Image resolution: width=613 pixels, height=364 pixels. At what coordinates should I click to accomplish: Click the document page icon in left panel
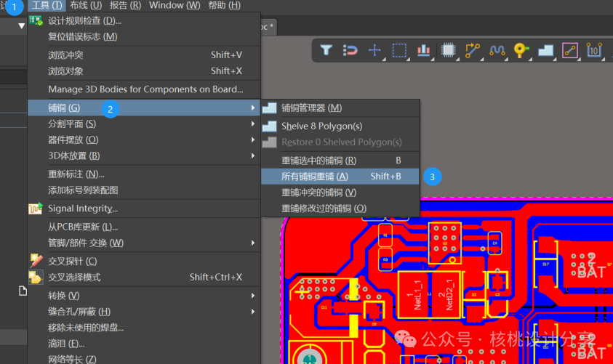coord(23,291)
